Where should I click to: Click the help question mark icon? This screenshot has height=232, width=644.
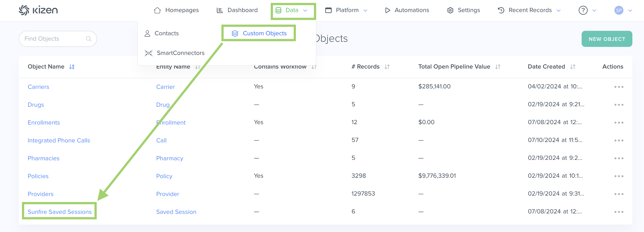click(x=583, y=10)
